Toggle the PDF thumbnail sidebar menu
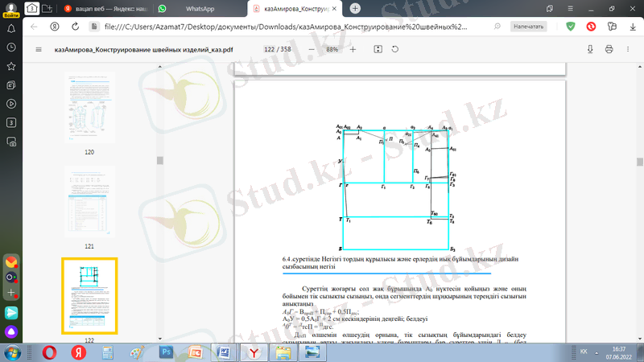This screenshot has height=362, width=644. click(x=39, y=49)
